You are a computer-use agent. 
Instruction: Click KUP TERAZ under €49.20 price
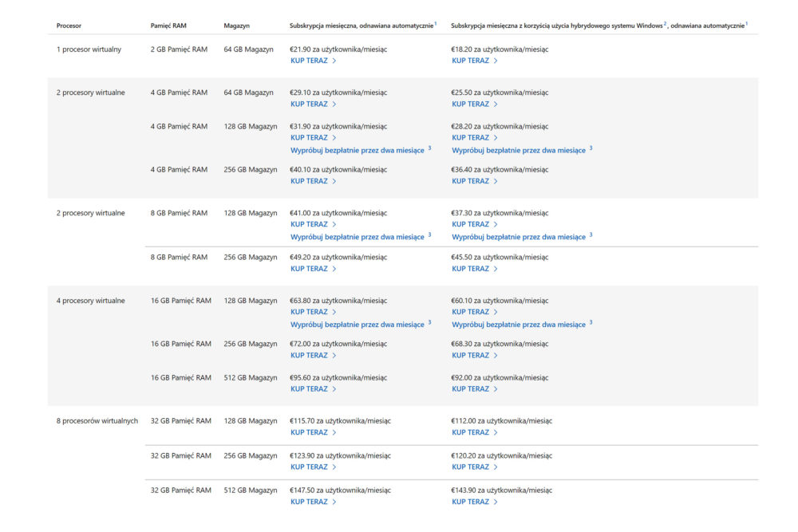(x=310, y=269)
